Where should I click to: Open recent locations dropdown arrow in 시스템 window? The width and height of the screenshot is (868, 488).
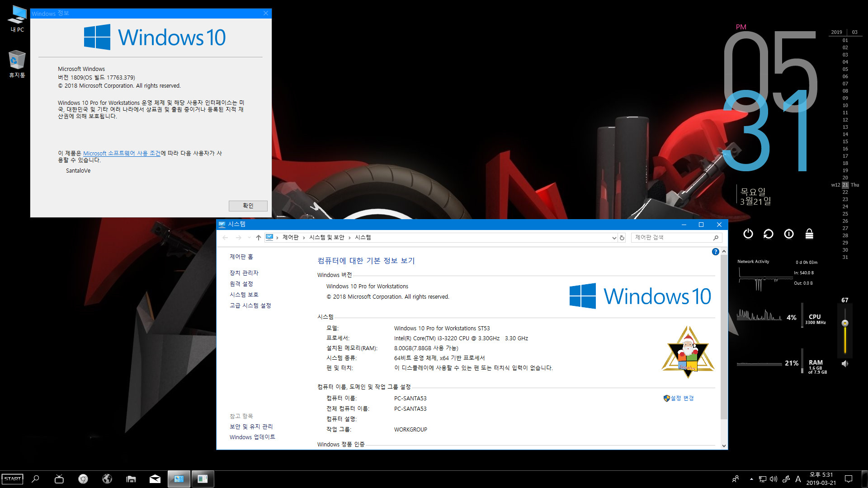249,238
